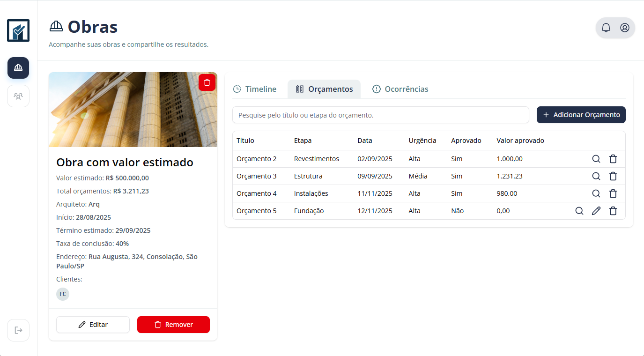Click the Editar button
The image size is (644, 356).
pos(93,325)
